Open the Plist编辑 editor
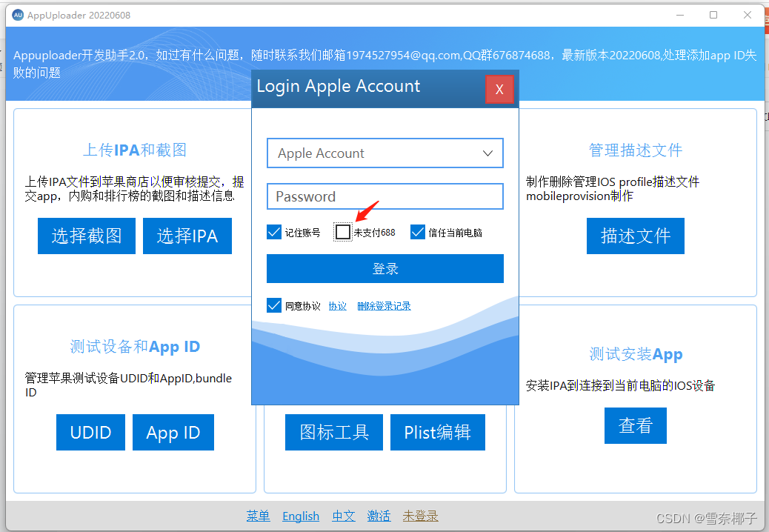The height and width of the screenshot is (532, 769). pyautogui.click(x=437, y=432)
